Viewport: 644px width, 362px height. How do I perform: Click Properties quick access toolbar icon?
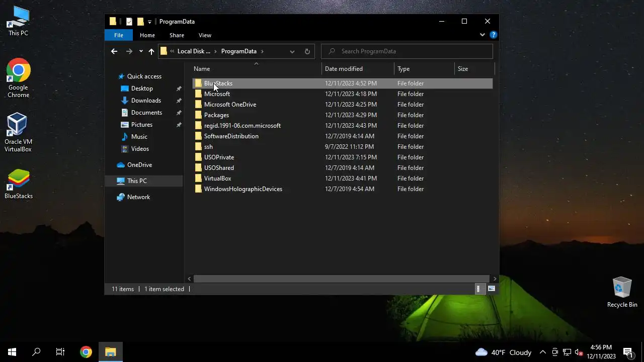tap(129, 22)
